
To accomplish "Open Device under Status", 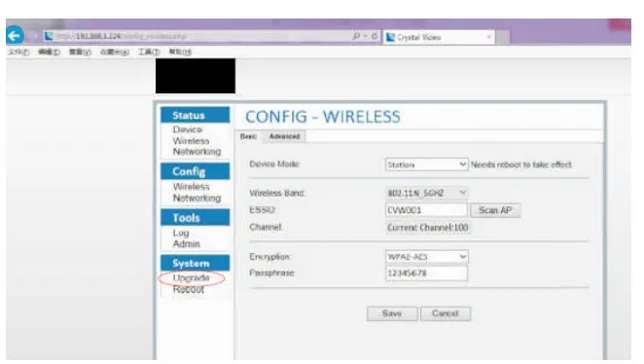I will click(188, 129).
